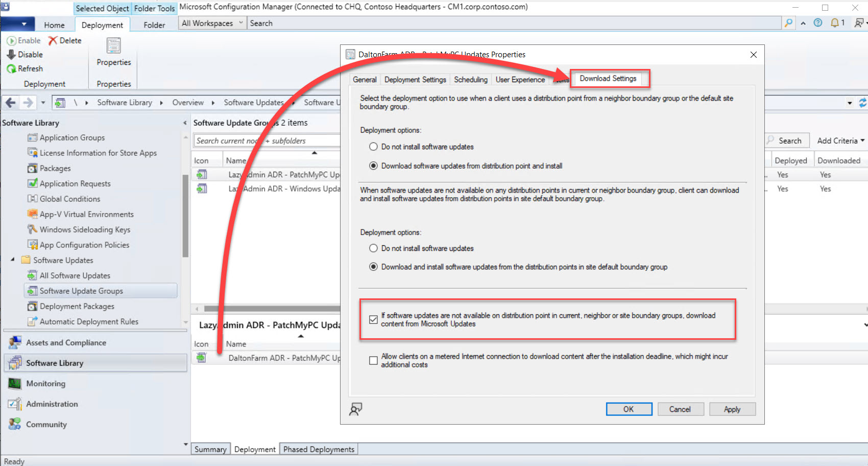Click the Assets and Compliance workspace icon

(x=15, y=342)
